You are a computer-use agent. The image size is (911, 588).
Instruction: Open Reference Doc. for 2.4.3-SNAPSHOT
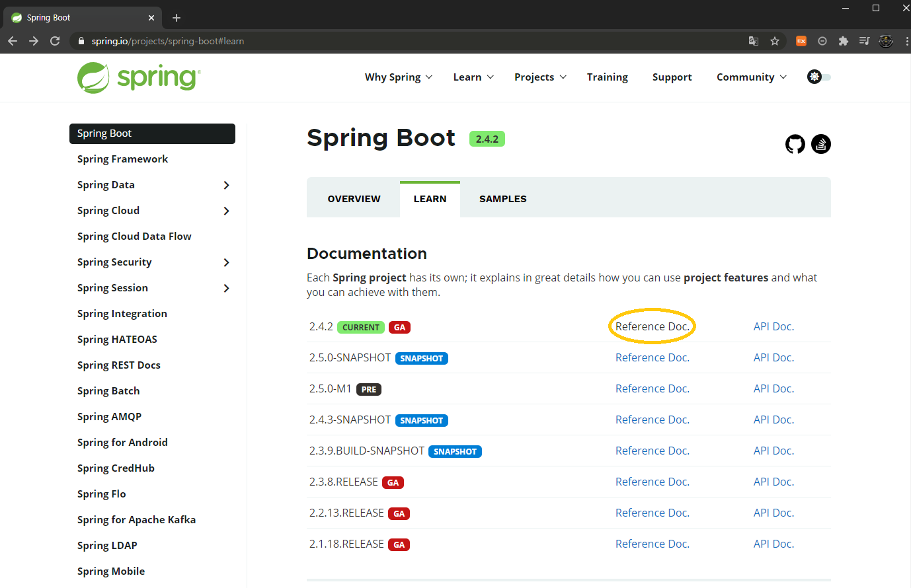pos(653,420)
